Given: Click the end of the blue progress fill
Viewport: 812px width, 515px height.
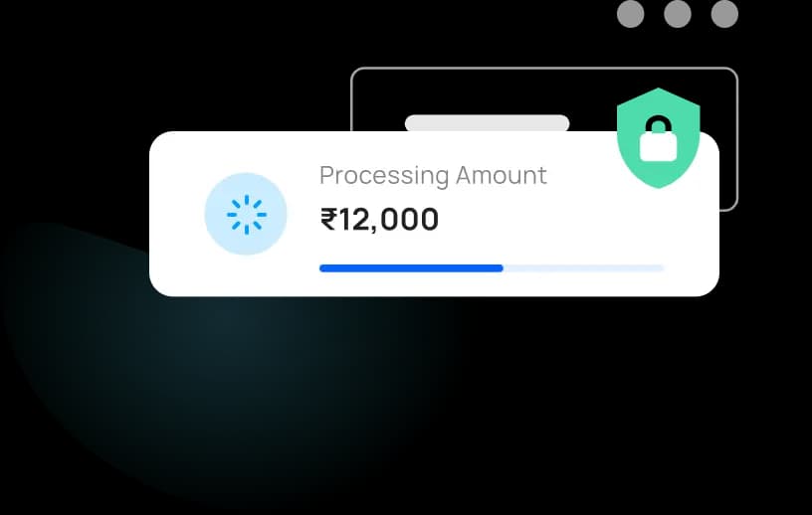Looking at the screenshot, I should click(500, 268).
